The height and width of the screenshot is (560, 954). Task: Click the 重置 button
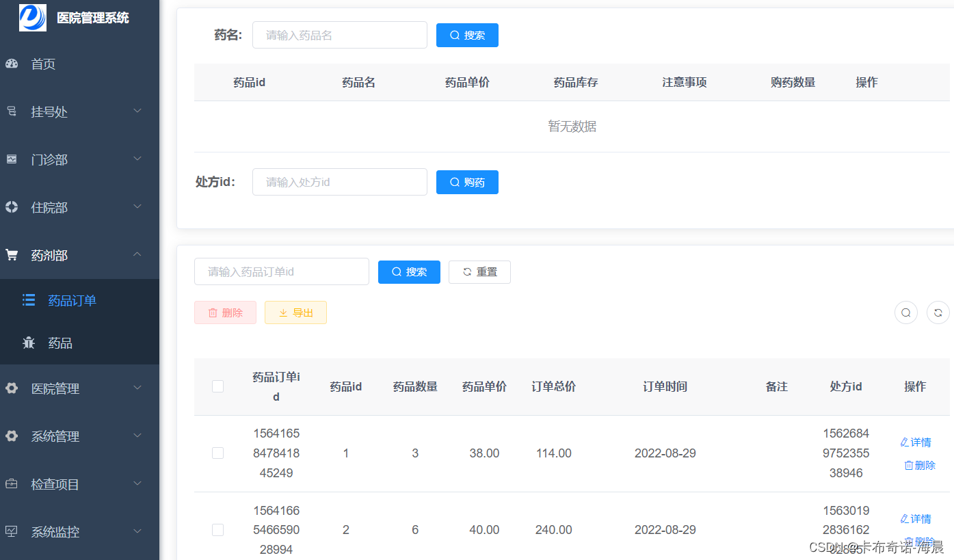pyautogui.click(x=479, y=271)
